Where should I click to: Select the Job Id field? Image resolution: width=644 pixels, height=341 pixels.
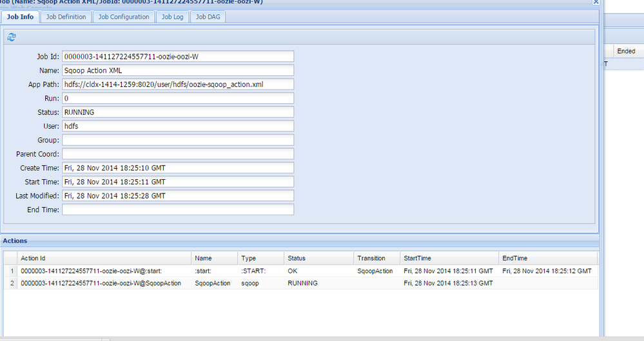coord(178,56)
